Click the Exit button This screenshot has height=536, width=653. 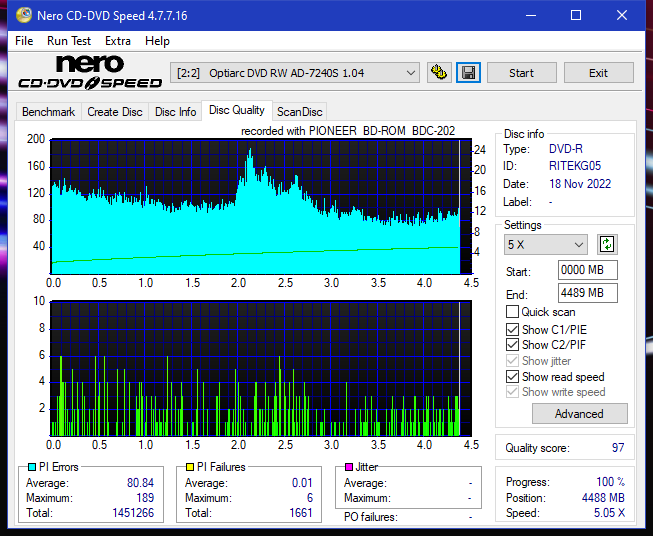coord(598,73)
